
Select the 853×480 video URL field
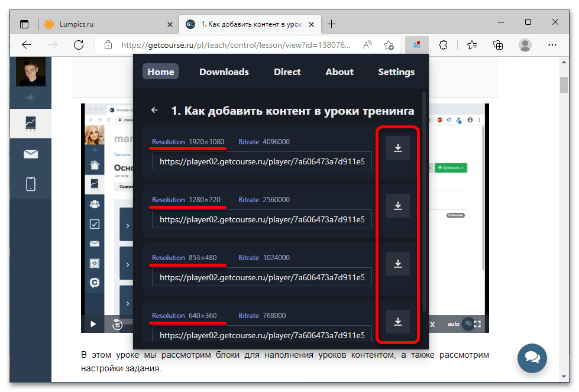click(x=262, y=277)
